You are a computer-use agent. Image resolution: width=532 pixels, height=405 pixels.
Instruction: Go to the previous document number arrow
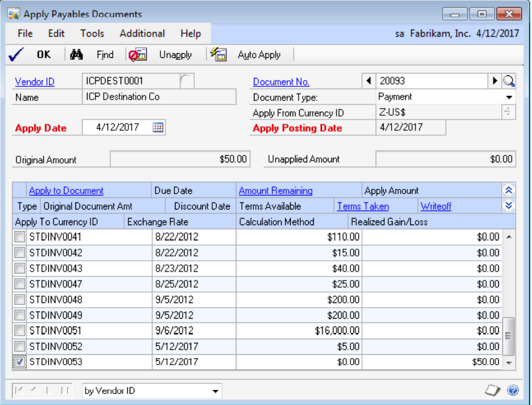(368, 81)
